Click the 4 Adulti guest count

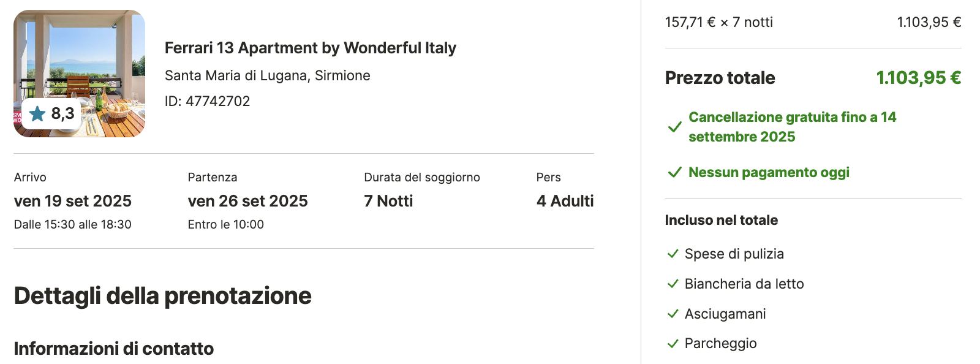click(565, 201)
